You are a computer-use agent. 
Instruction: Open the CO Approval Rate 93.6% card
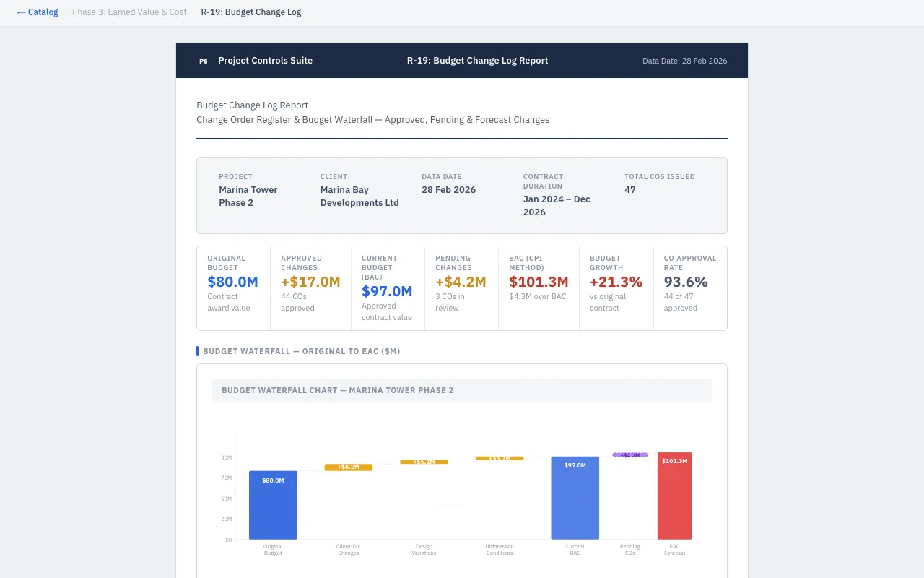click(689, 288)
